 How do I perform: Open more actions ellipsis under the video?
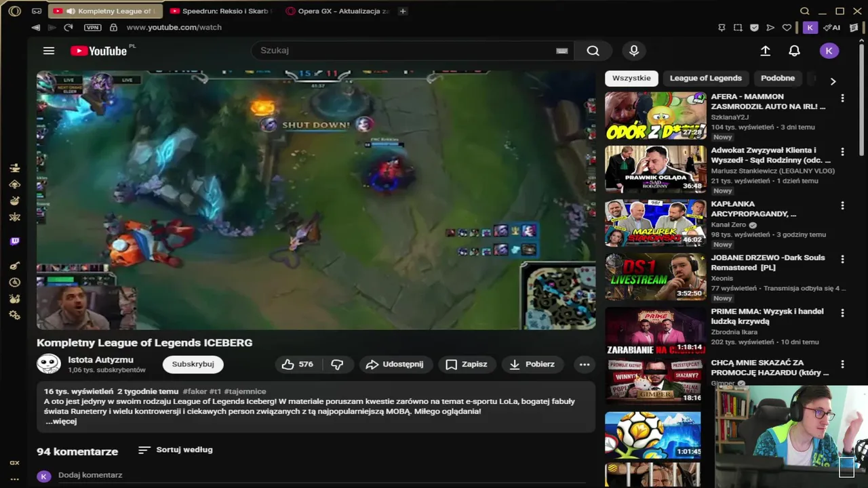coord(585,364)
